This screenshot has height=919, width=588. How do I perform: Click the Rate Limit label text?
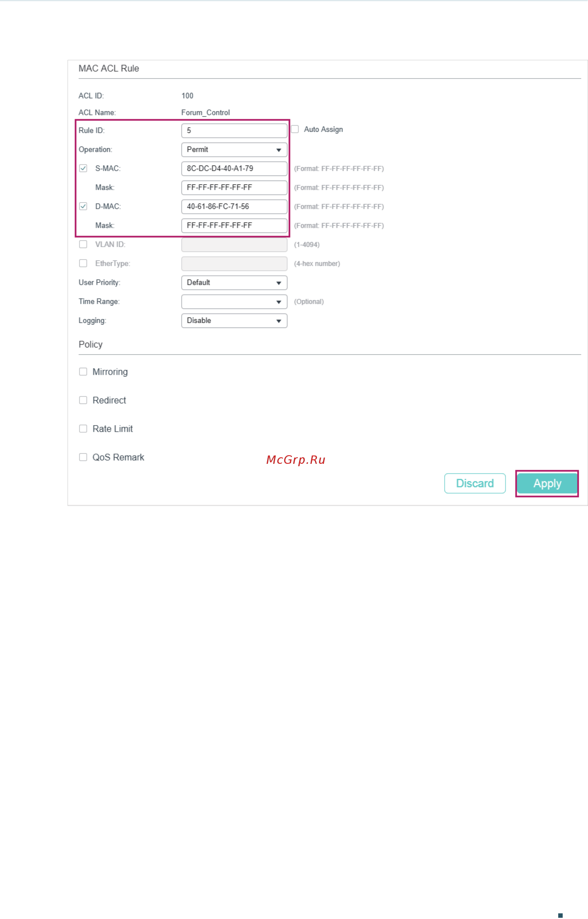point(113,429)
